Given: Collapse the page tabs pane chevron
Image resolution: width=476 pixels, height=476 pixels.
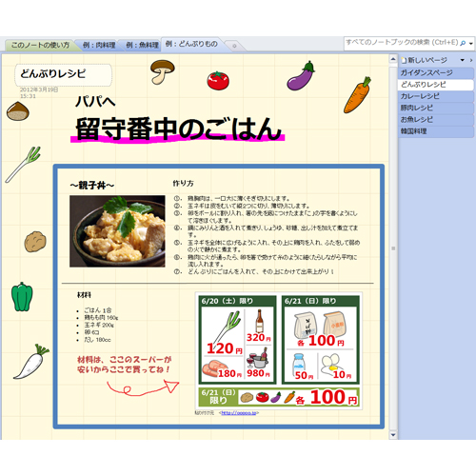Looking at the screenshot, I should click(471, 60).
